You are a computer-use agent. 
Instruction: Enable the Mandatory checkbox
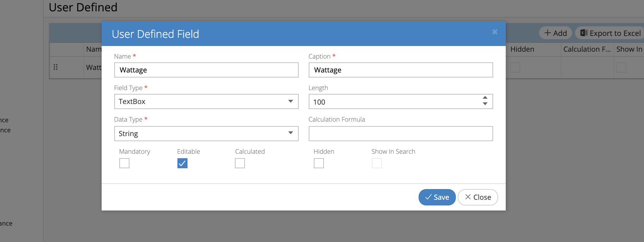(x=124, y=163)
